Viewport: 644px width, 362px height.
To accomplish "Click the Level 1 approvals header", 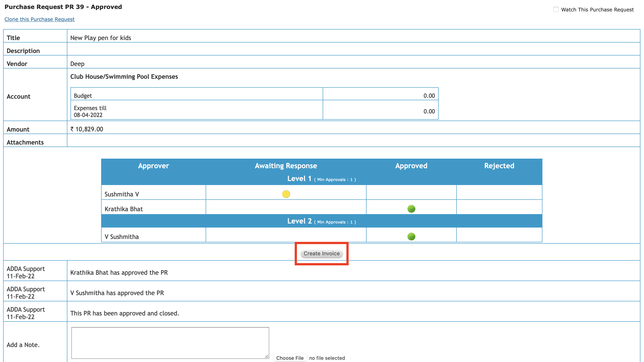I will coord(321,179).
